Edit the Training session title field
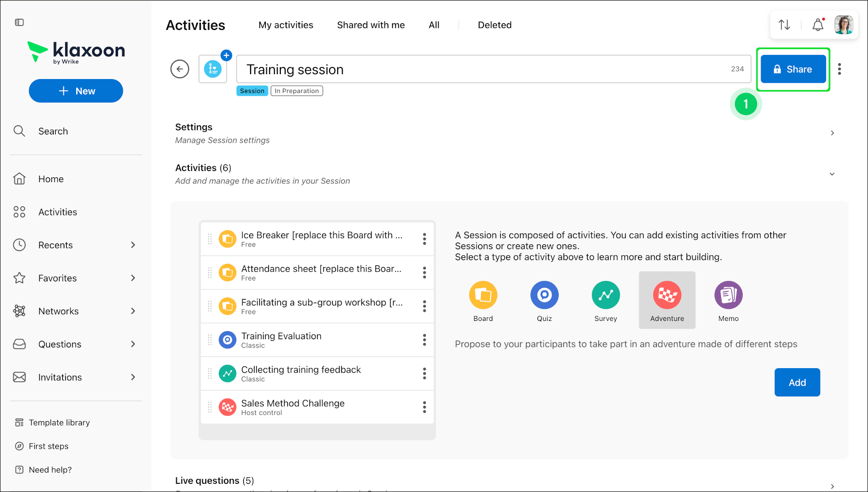 pos(494,69)
